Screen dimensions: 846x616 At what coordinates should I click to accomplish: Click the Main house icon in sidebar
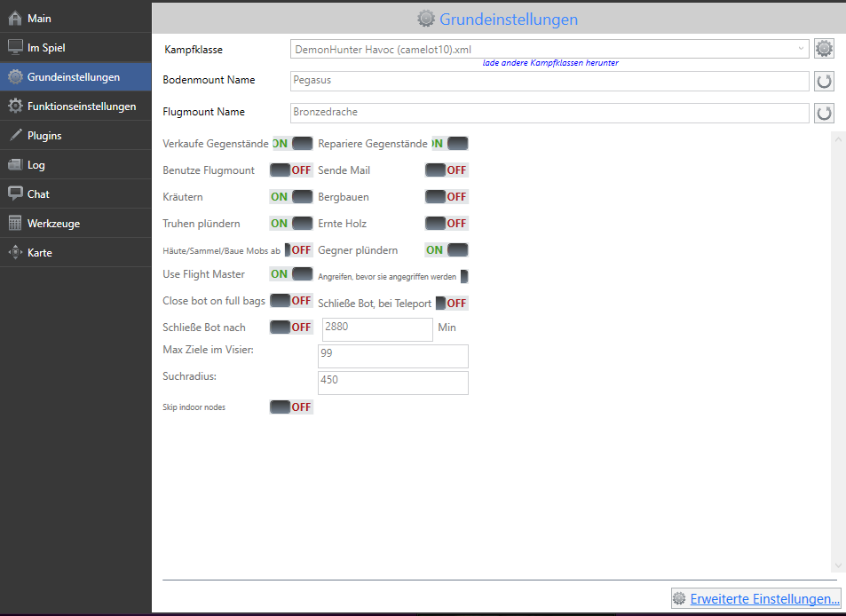(x=15, y=19)
